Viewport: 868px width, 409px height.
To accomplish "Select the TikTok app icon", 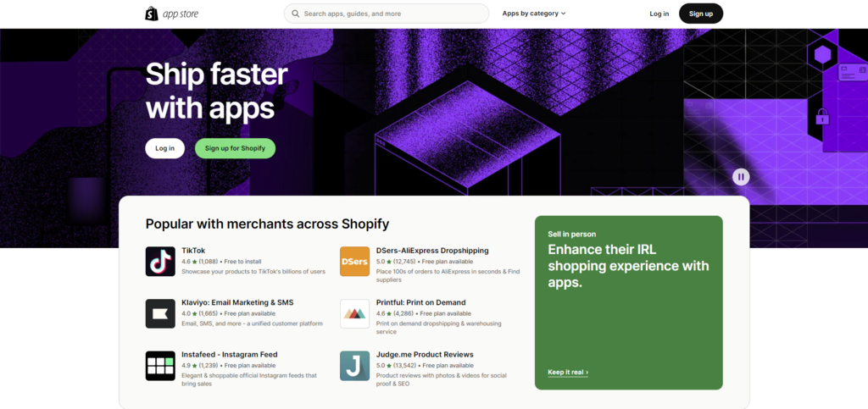I will [160, 262].
